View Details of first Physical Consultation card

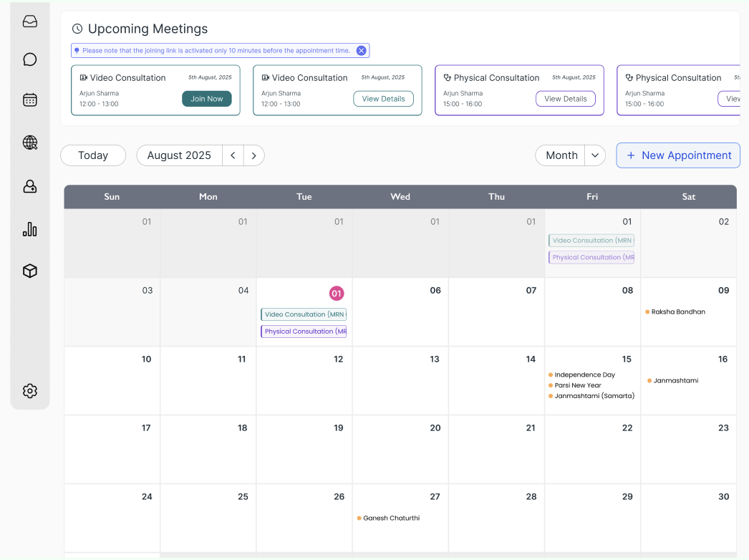[x=565, y=99]
